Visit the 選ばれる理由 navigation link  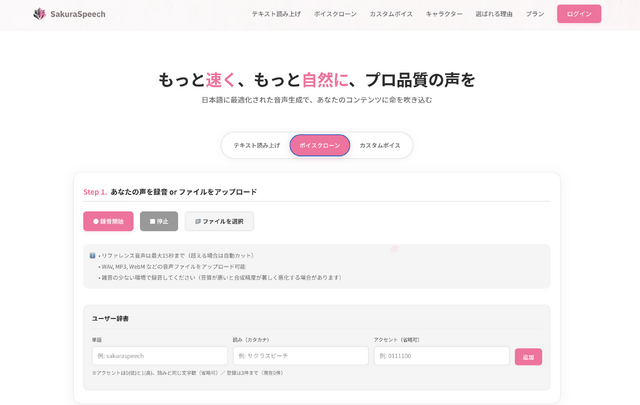click(x=494, y=14)
